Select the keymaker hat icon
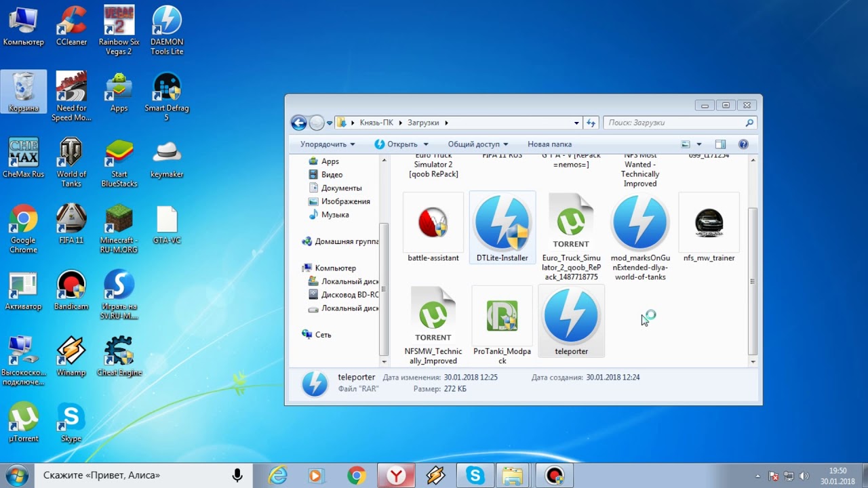868x488 pixels. (x=167, y=158)
